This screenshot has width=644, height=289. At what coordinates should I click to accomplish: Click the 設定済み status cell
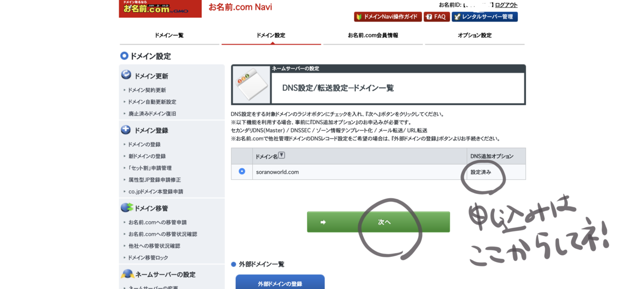click(x=496, y=172)
